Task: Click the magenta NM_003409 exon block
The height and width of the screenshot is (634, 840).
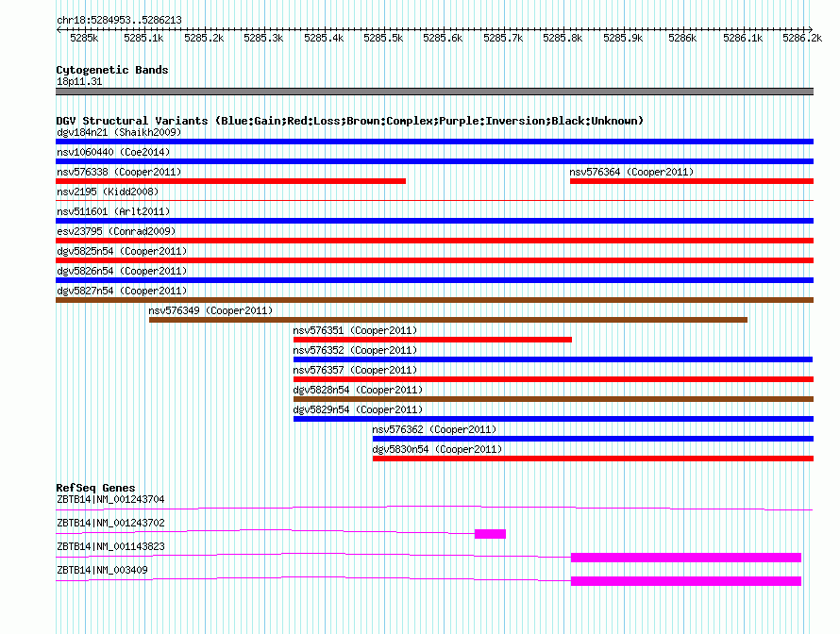Action: (686, 581)
